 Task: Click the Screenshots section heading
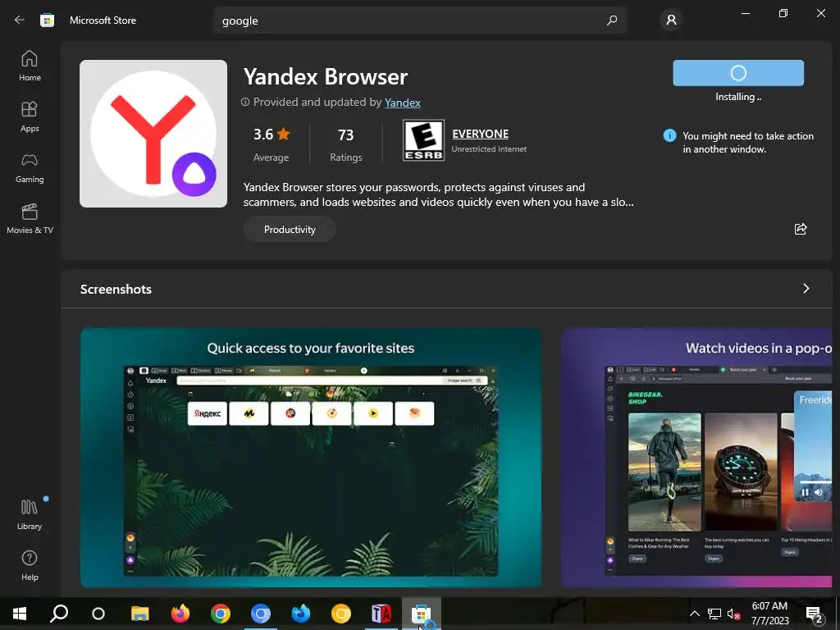(x=116, y=290)
